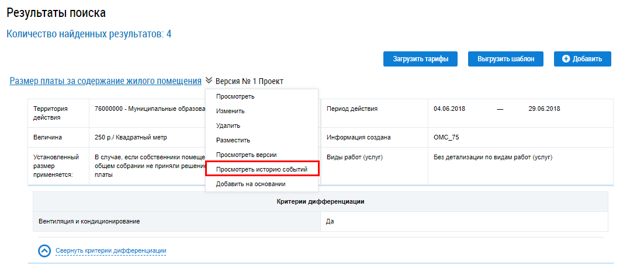Viewport: 644px width, 276px height.
Task: Select Просмотреть from the context menu
Action: (x=235, y=96)
